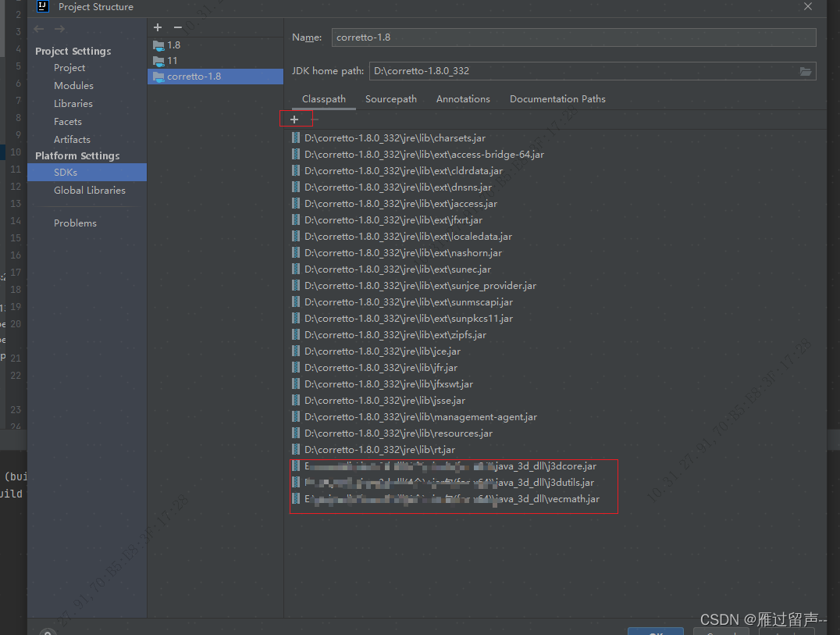Click the remove SDK minus button

178,27
